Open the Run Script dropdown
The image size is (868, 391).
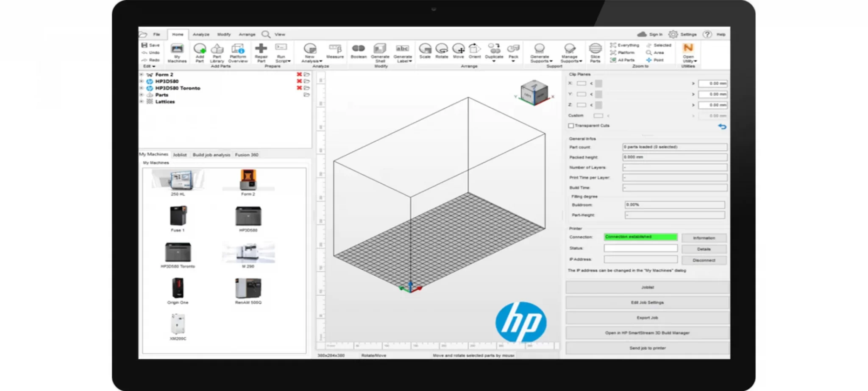(x=282, y=53)
